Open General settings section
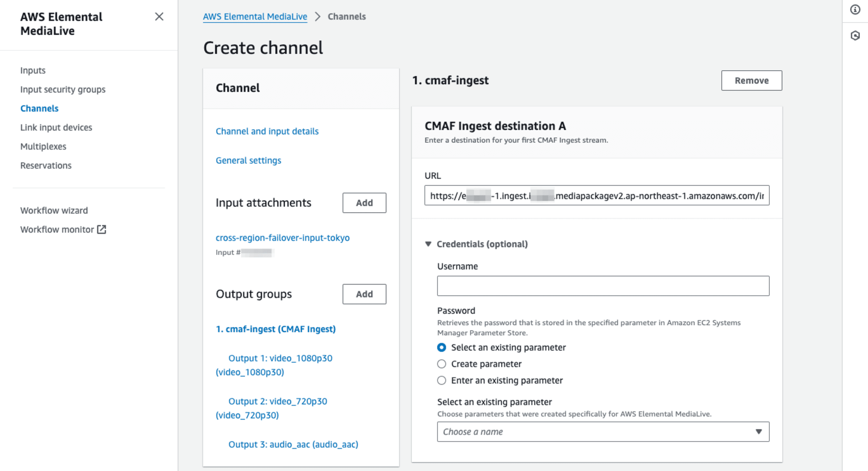 tap(249, 160)
